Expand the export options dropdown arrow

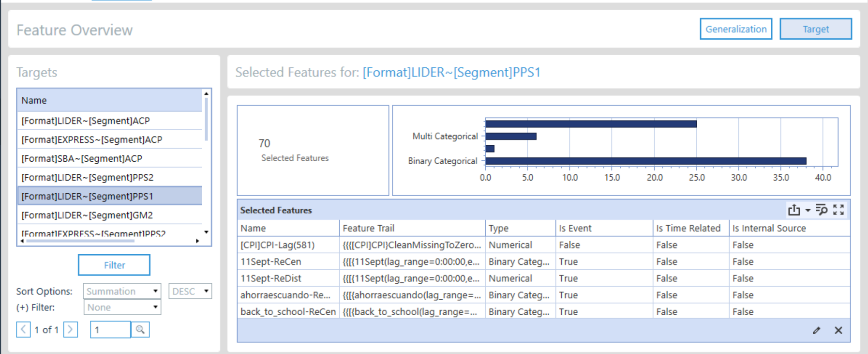pyautogui.click(x=808, y=210)
